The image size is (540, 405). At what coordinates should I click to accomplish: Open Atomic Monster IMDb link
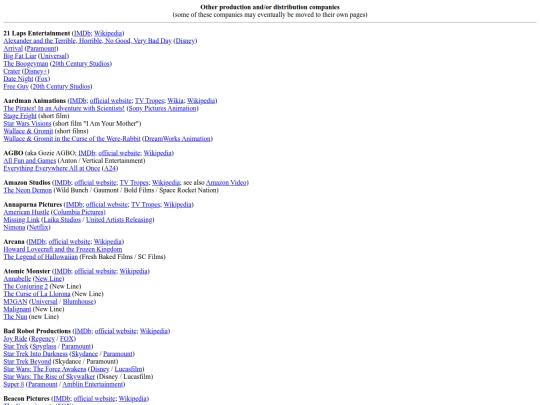point(63,272)
